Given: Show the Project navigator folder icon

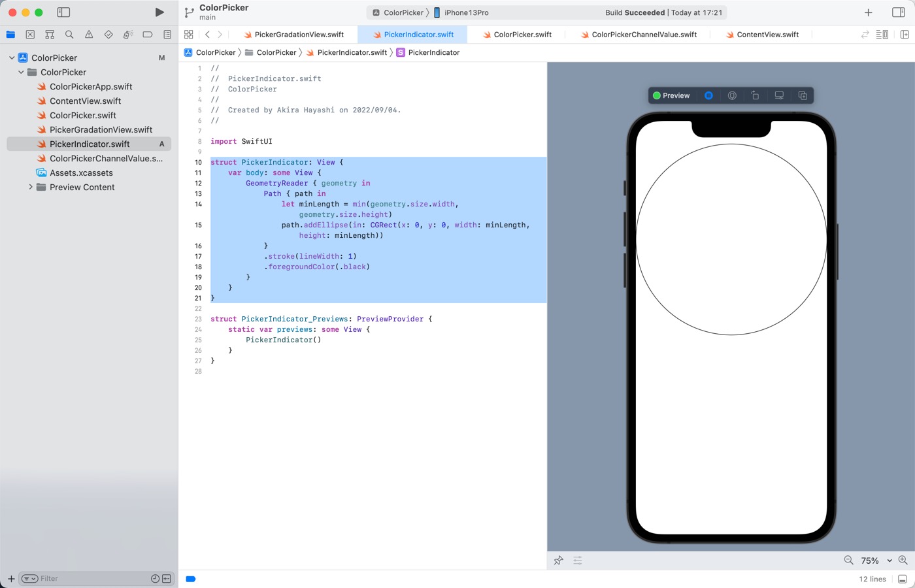Looking at the screenshot, I should (10, 35).
